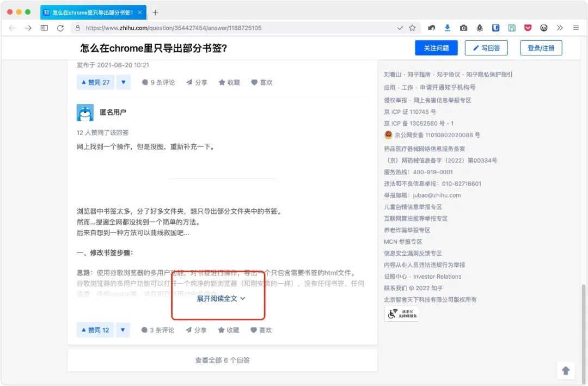Select the Zhihu question tab
Viewport: 588px width, 386px height.
tap(93, 13)
